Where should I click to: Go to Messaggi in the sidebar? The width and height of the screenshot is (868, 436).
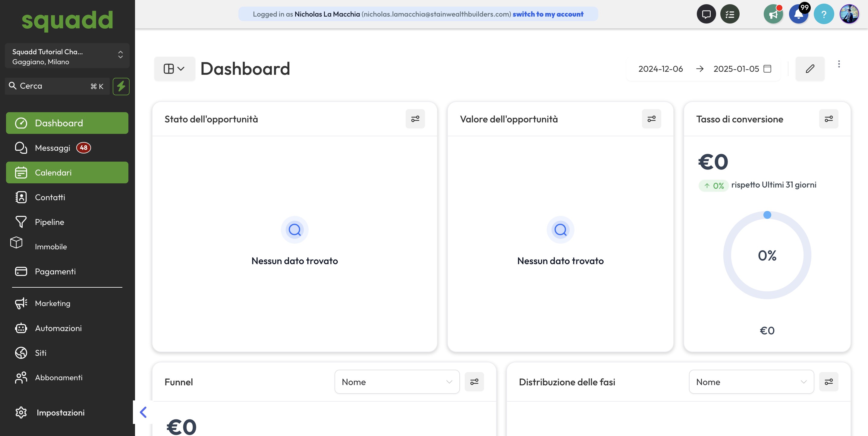click(x=52, y=148)
